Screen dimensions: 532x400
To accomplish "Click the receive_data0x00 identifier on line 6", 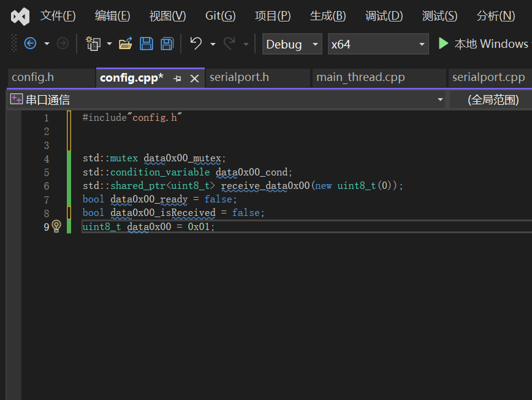I will point(265,186).
